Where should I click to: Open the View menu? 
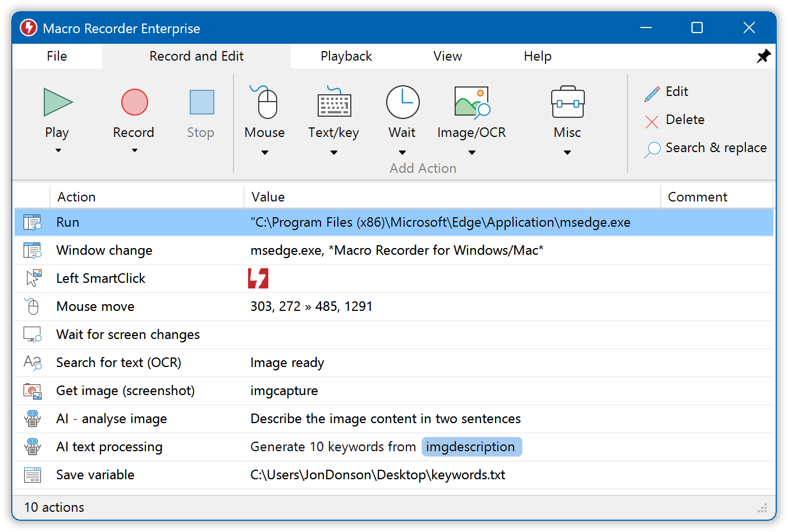tap(447, 56)
